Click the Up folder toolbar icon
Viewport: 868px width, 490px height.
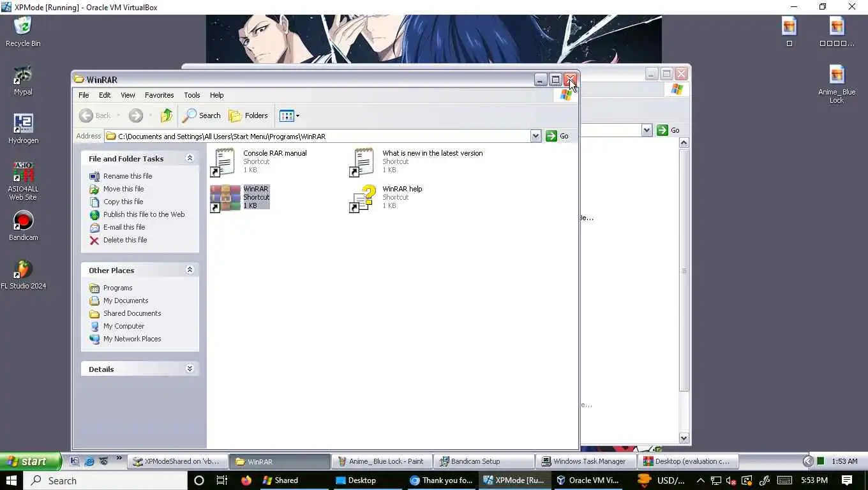pos(167,115)
